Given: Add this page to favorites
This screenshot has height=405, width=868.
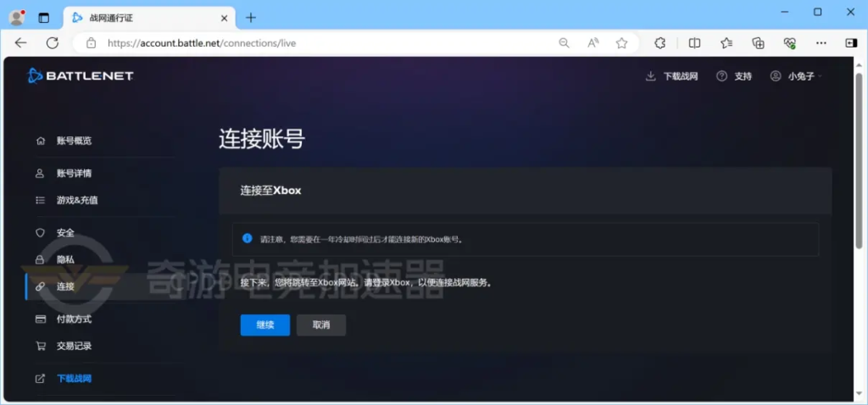Looking at the screenshot, I should [x=621, y=42].
